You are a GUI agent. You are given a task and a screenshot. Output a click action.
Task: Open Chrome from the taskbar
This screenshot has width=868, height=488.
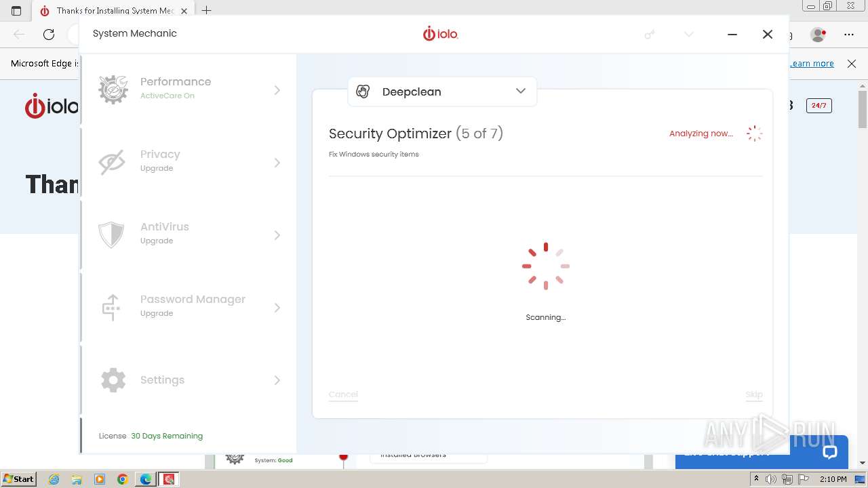click(123, 479)
